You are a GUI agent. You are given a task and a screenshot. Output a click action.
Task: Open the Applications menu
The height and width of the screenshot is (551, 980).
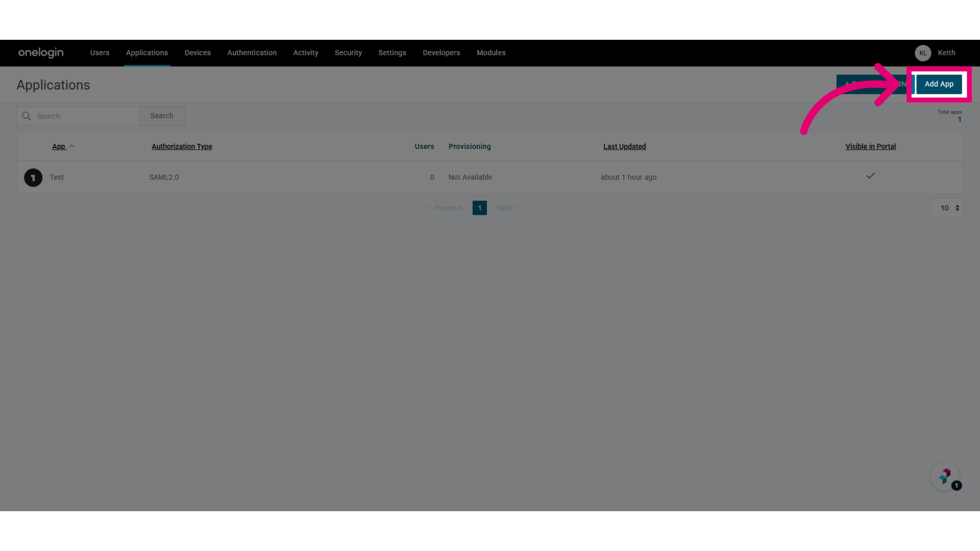coord(147,53)
